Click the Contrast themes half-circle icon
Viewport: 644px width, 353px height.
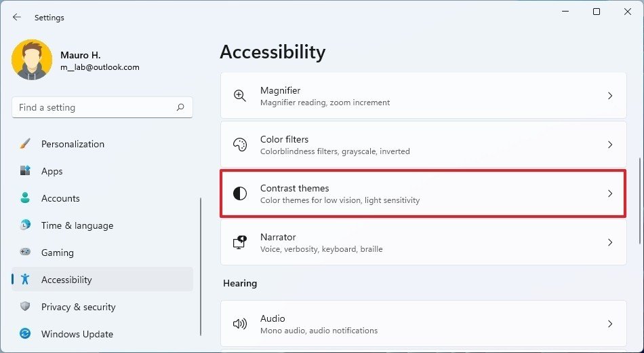pos(240,193)
